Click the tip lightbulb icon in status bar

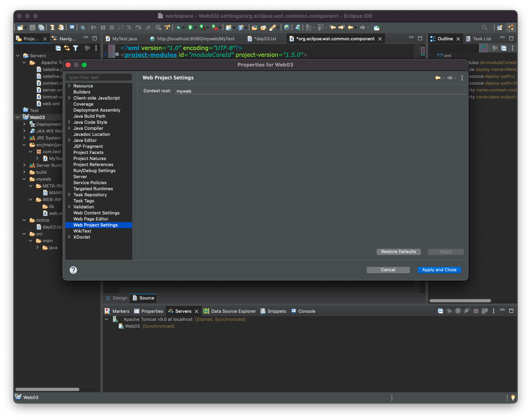513,397
